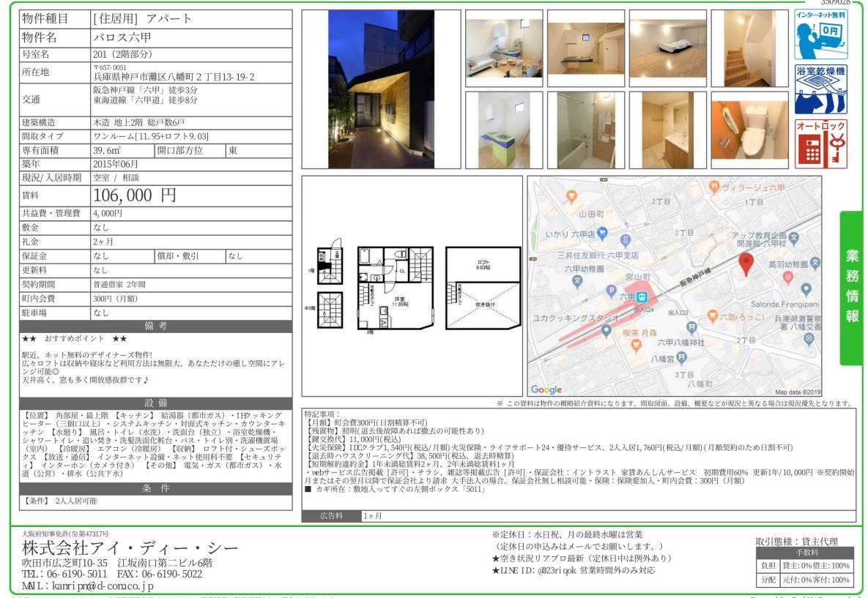
Task: Click the 手数料 table header
Action: click(806, 553)
